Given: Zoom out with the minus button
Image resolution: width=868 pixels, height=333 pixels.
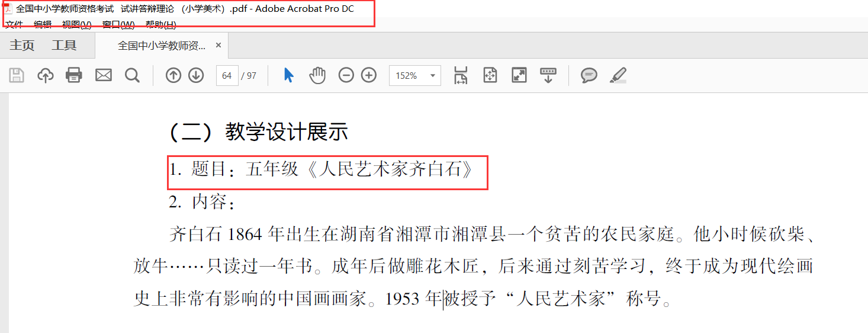Looking at the screenshot, I should pos(346,75).
